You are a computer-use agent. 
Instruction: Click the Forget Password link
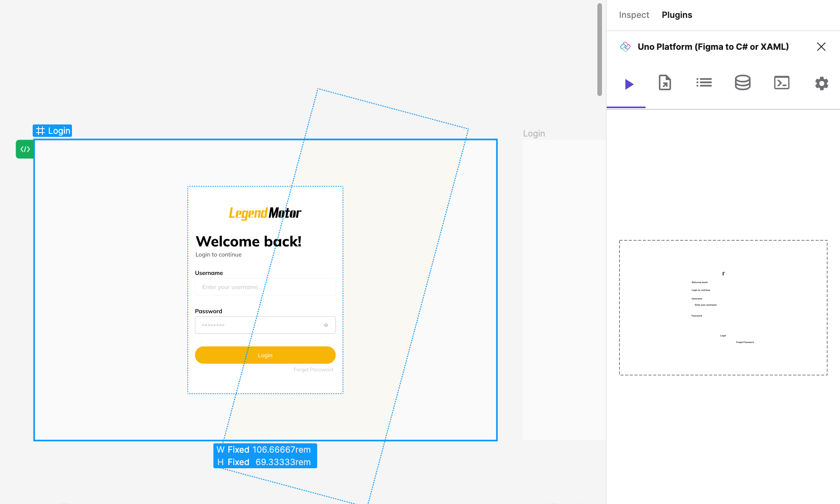313,370
